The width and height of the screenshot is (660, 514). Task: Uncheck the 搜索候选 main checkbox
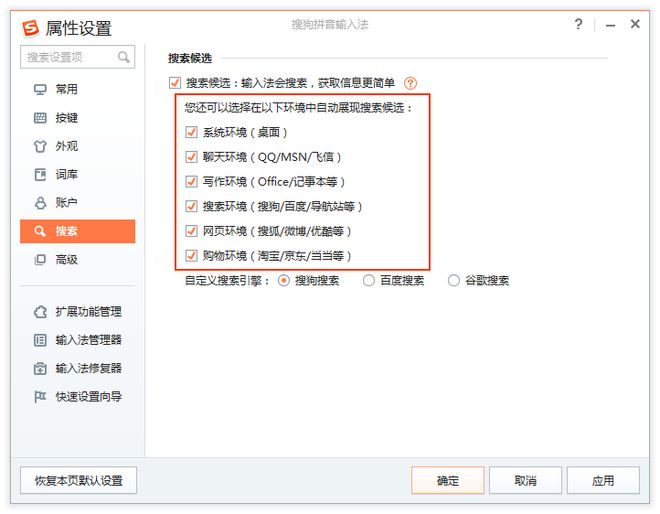(175, 84)
